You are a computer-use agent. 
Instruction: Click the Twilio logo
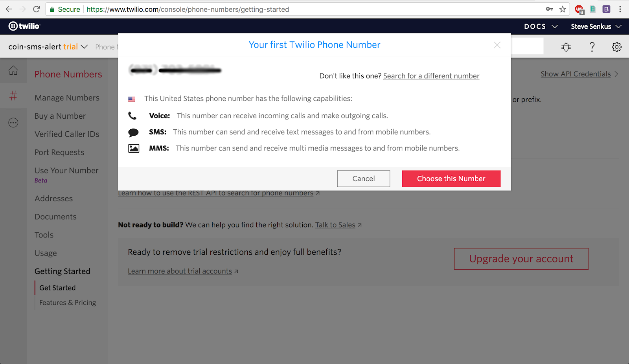point(24,26)
